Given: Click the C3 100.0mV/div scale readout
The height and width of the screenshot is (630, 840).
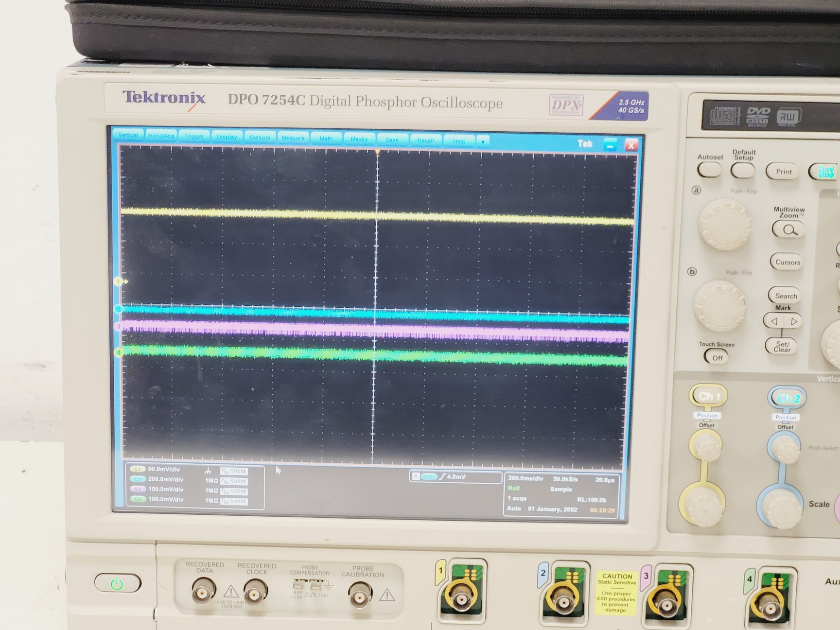Looking at the screenshot, I should point(166,490).
